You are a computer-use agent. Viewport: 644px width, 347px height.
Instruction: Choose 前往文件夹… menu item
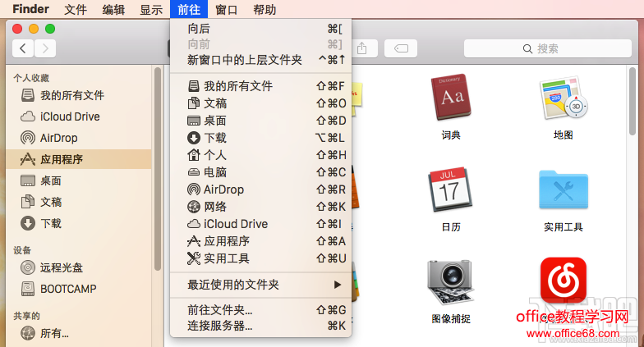coord(261,310)
